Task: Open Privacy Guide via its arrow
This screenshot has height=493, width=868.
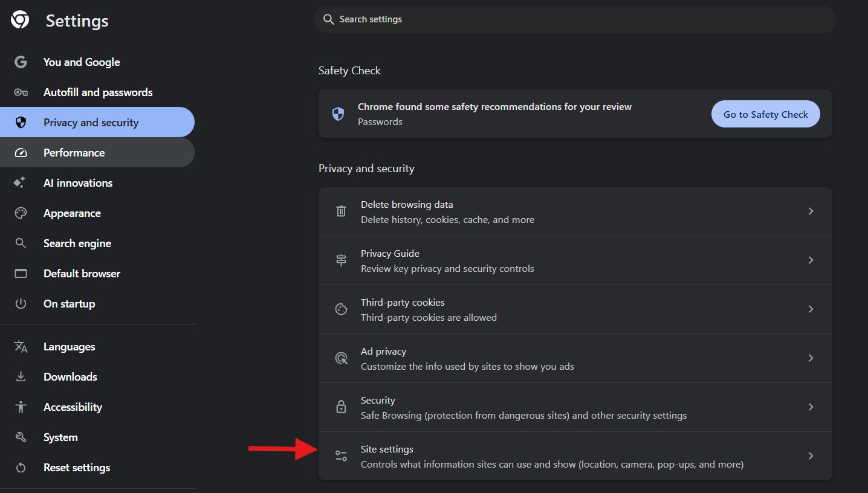Action: (x=811, y=260)
